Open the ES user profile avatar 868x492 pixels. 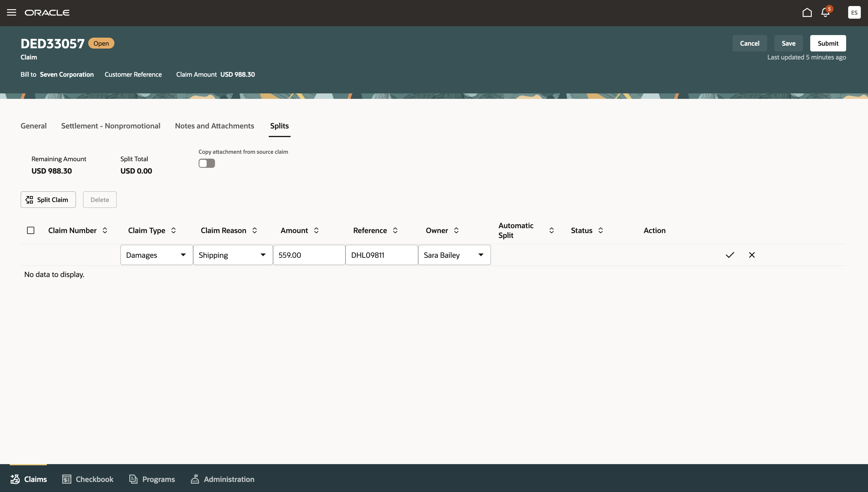[x=854, y=13]
